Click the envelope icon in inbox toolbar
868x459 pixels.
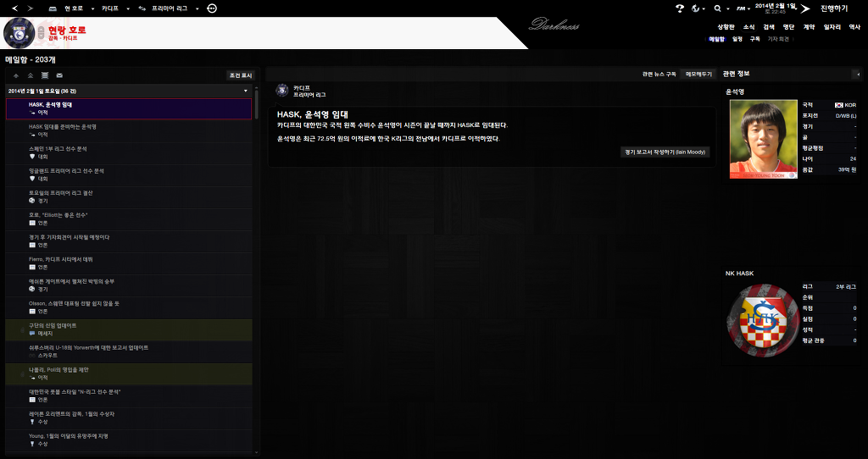pyautogui.click(x=59, y=75)
